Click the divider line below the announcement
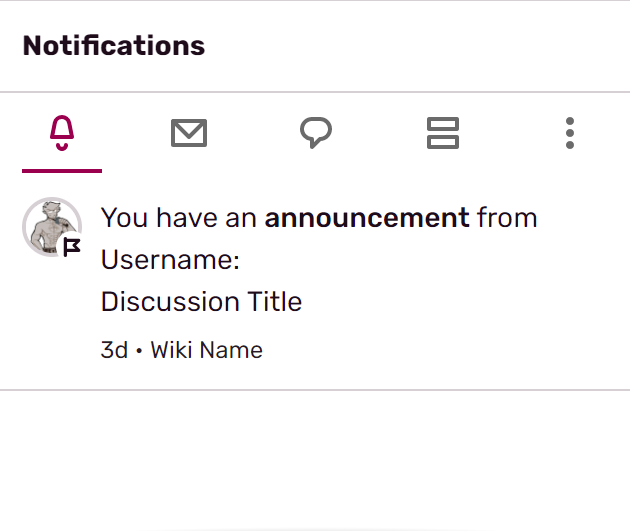 coord(315,389)
